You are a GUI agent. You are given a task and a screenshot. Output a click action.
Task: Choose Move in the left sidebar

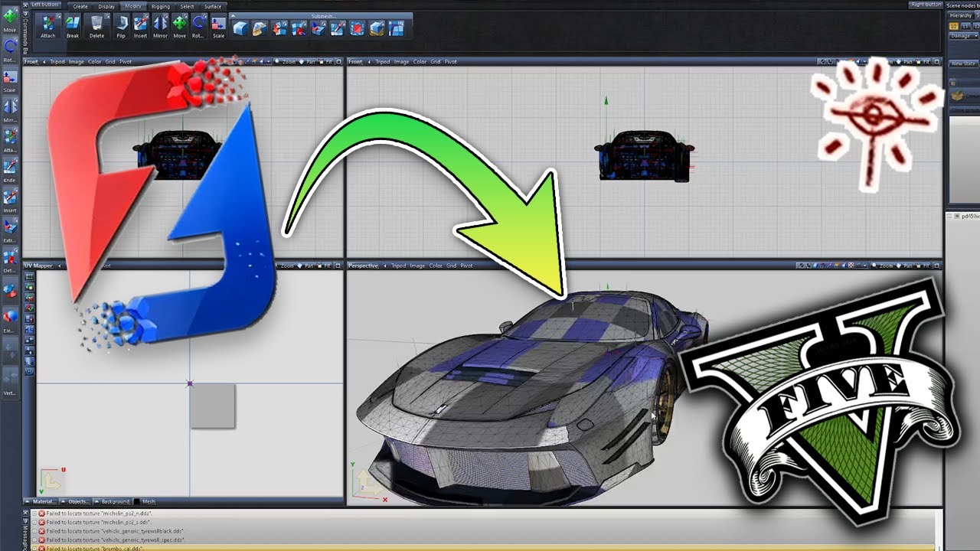tap(10, 21)
